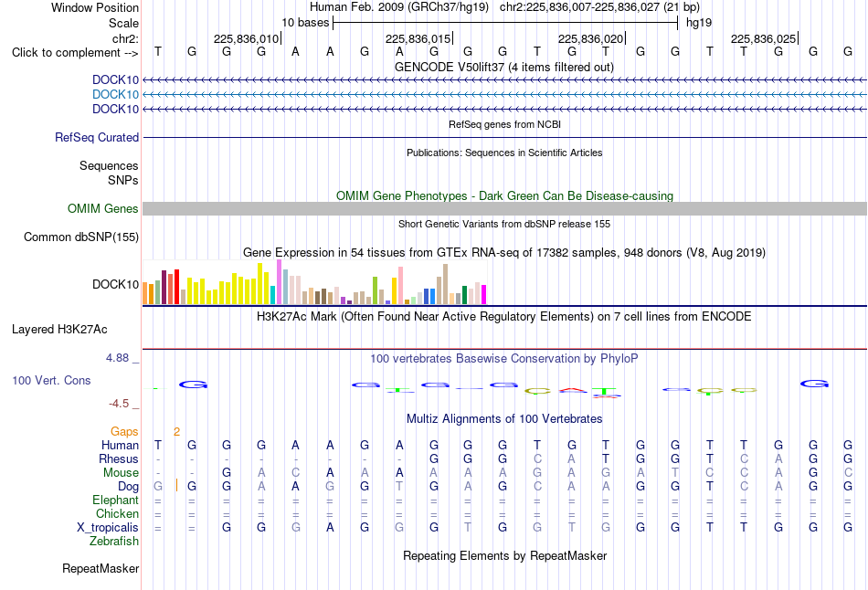
Task: Click the Human species row label
Action: 120,446
